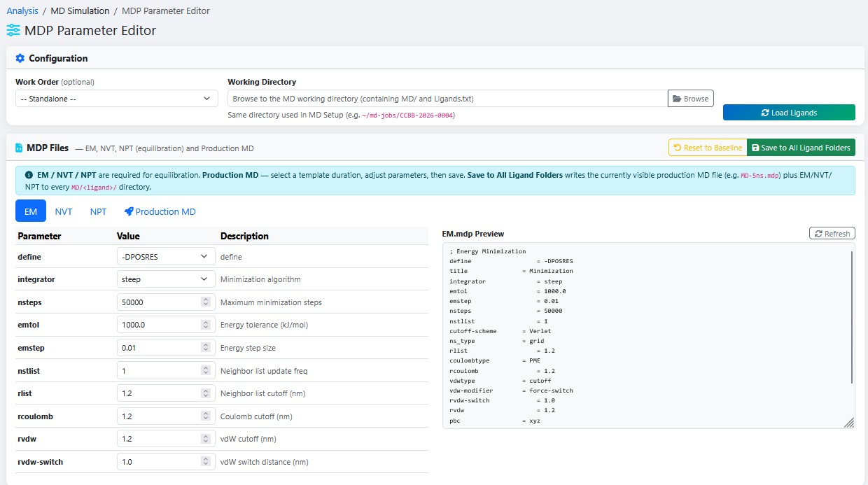Click the rocket icon on Production MD tab

pos(129,211)
